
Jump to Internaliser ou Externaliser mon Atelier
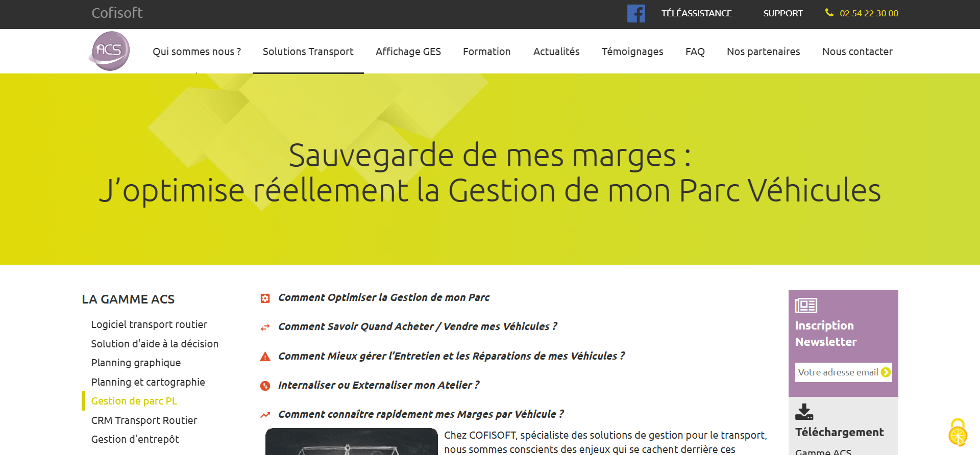point(378,385)
